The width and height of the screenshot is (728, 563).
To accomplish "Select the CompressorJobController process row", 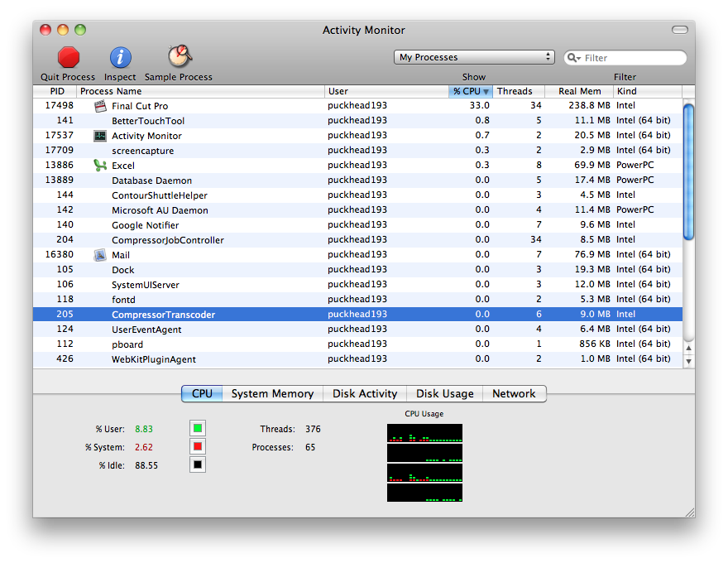I will (x=357, y=240).
